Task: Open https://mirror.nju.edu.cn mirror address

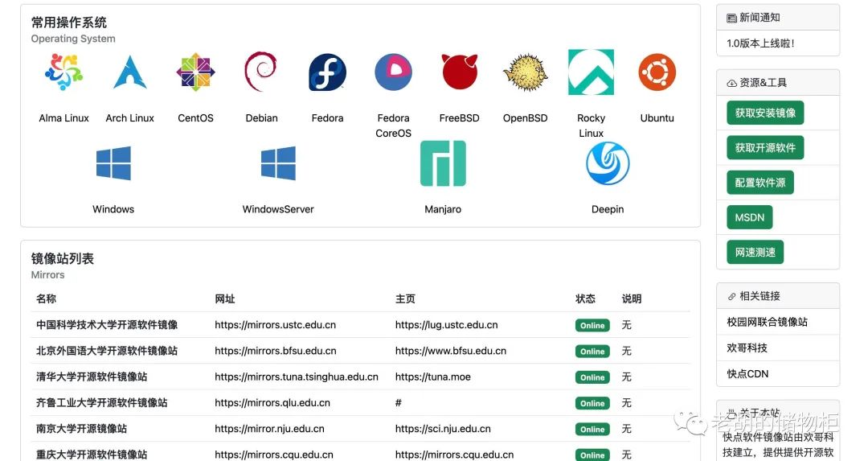Action: (x=269, y=430)
